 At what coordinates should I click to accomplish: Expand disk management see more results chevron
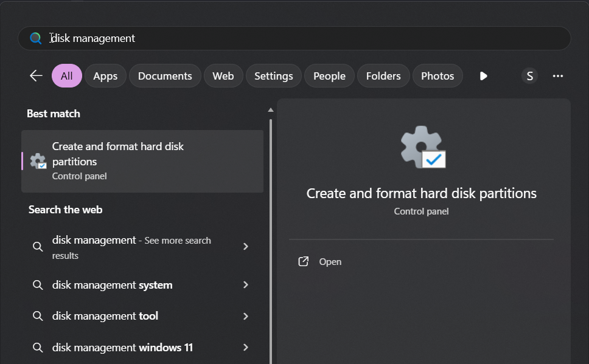pyautogui.click(x=246, y=247)
